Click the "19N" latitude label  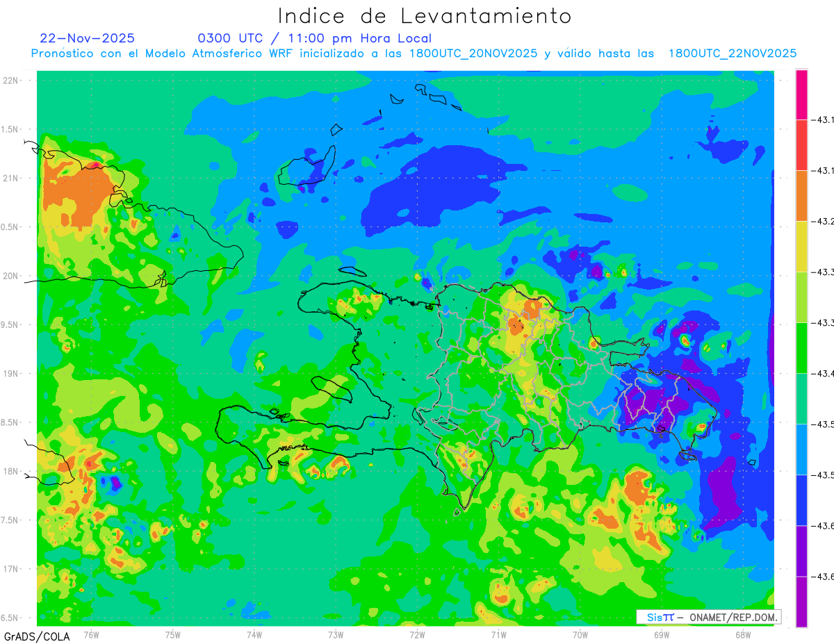10,374
